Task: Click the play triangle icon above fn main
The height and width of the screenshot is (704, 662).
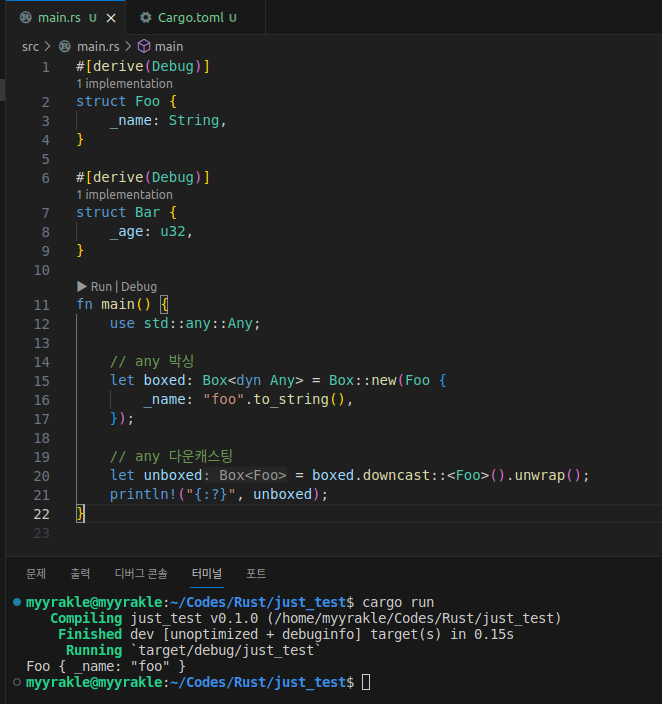Action: (x=82, y=286)
